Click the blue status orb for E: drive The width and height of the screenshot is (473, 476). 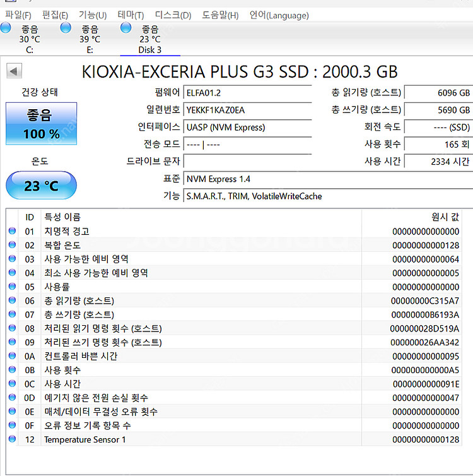(66, 28)
